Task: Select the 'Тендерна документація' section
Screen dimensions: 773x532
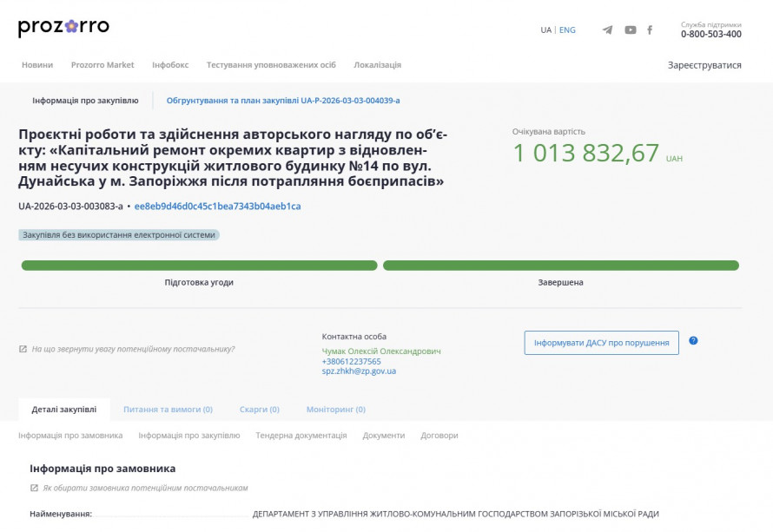Action: 301,437
